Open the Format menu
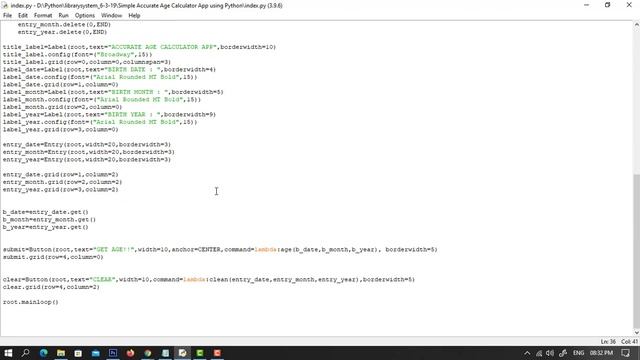 click(43, 16)
